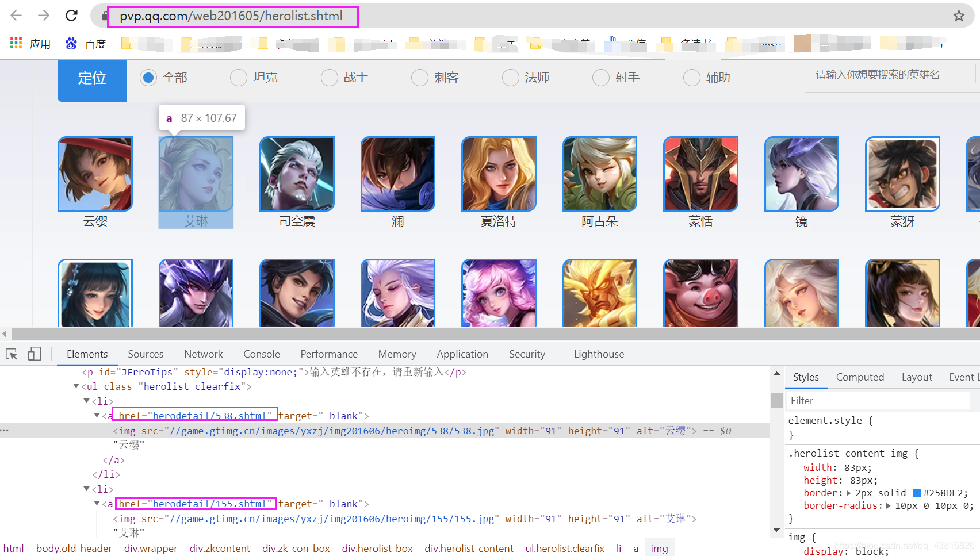The width and height of the screenshot is (980, 556).
Task: Open hero 艾琳 portrait
Action: [x=196, y=174]
